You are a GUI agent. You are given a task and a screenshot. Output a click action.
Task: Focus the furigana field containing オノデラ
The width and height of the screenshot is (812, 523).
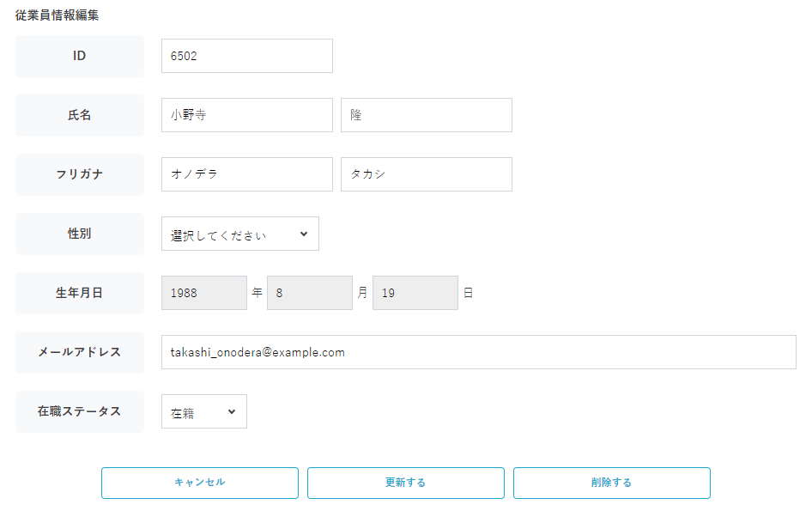point(246,174)
